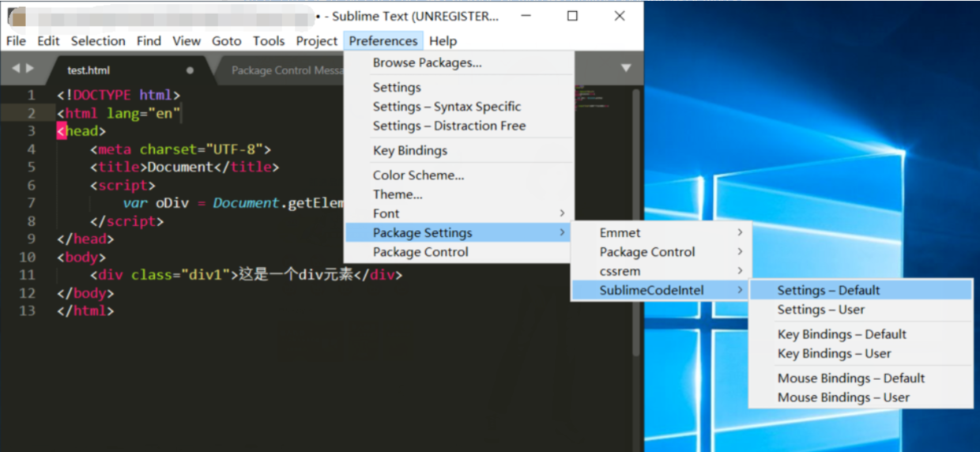Viewport: 980px width, 452px height.
Task: Click unsaved dot on test.html tab
Action: pos(190,70)
